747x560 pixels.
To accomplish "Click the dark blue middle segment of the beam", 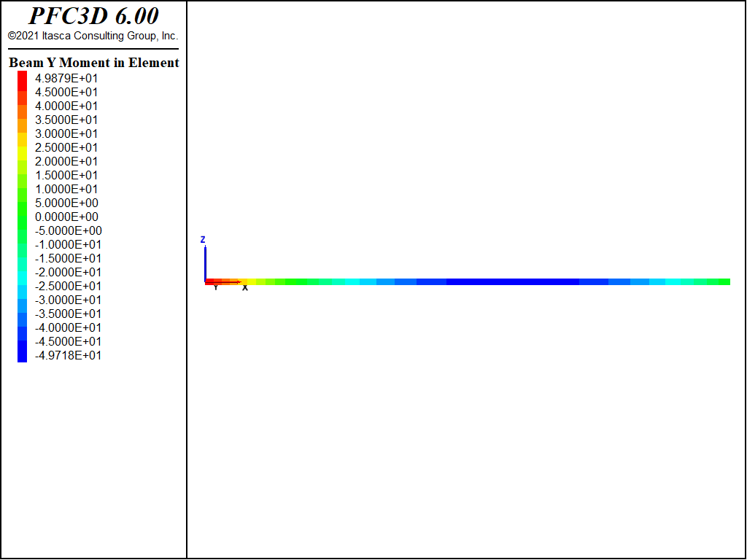I will click(x=513, y=282).
